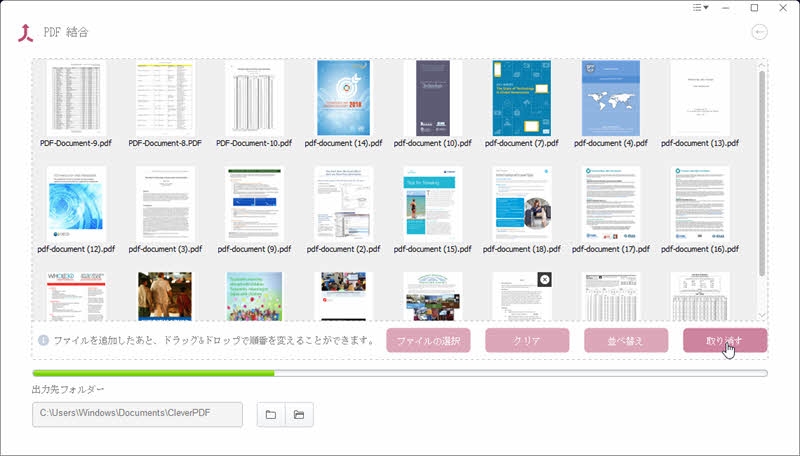800x456 pixels.
Task: Select pdf-document (16).pdf thumbnail
Action: coord(700,204)
